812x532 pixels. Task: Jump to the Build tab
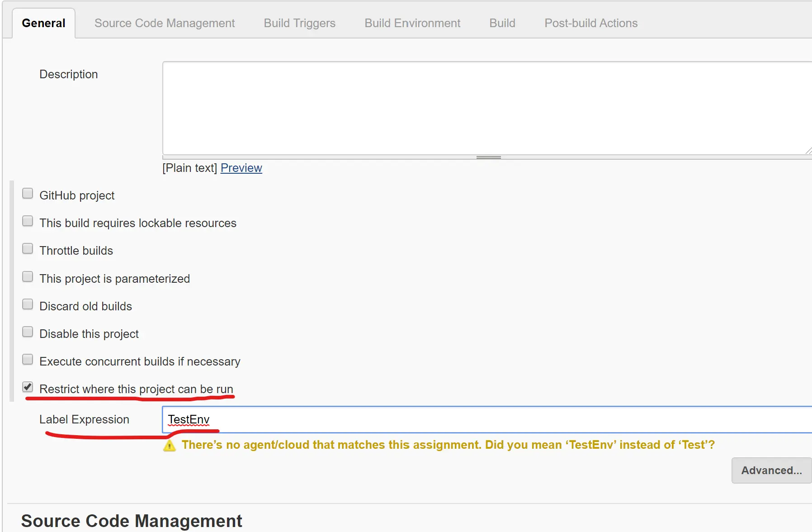[x=502, y=23]
